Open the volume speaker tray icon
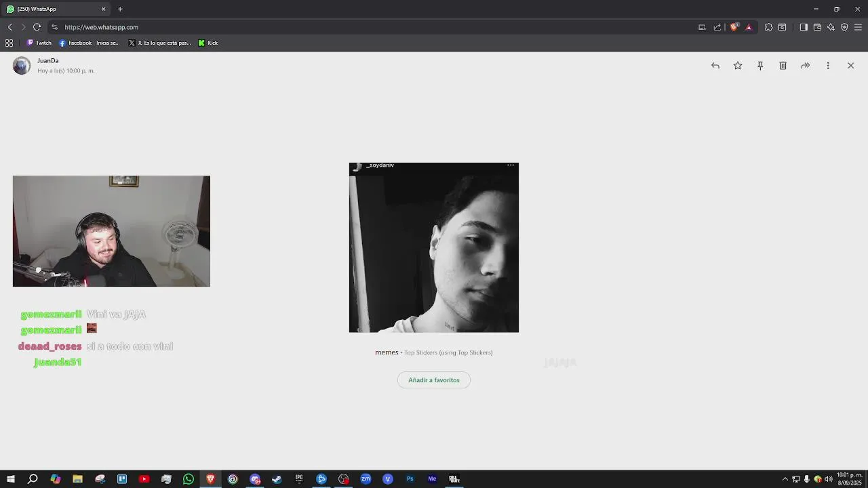The width and height of the screenshot is (868, 488). coord(829,479)
